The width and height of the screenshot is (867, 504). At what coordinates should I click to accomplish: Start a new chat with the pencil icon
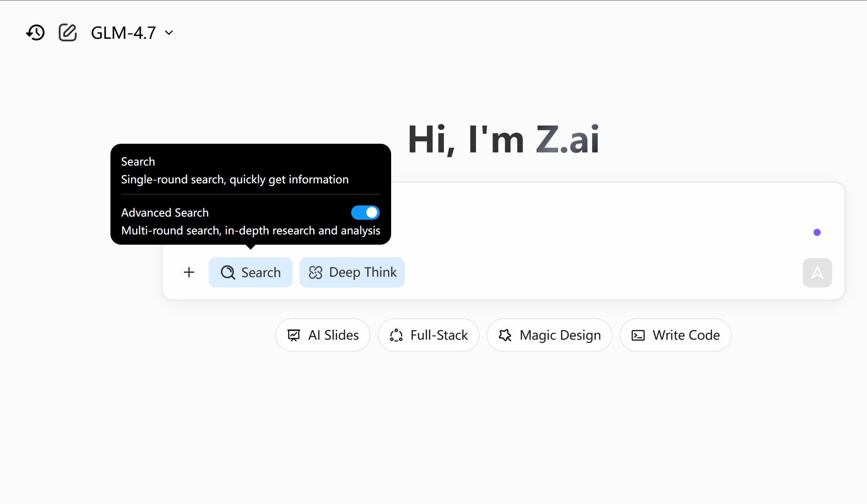[x=67, y=32]
